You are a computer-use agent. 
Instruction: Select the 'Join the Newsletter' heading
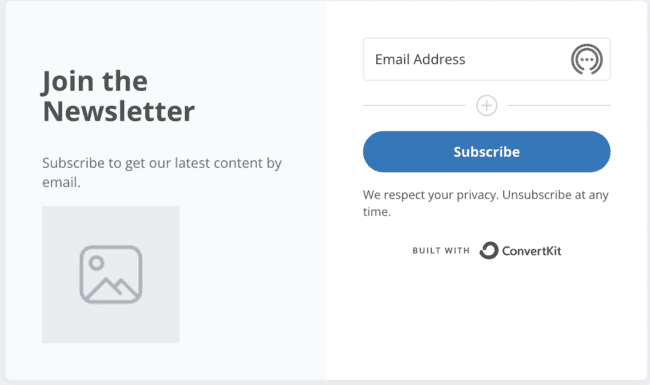tap(119, 96)
